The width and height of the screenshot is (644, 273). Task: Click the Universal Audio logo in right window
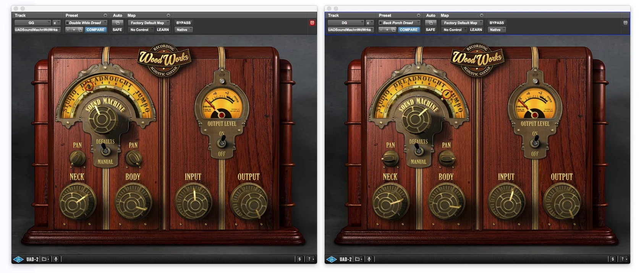332,259
